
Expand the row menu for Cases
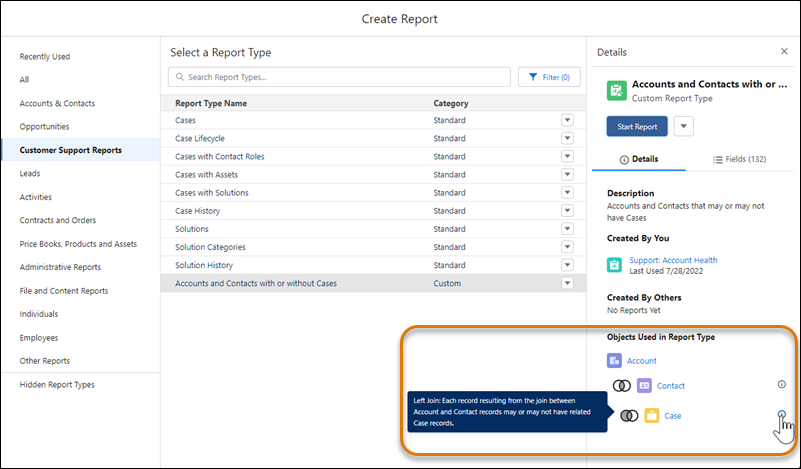[567, 120]
